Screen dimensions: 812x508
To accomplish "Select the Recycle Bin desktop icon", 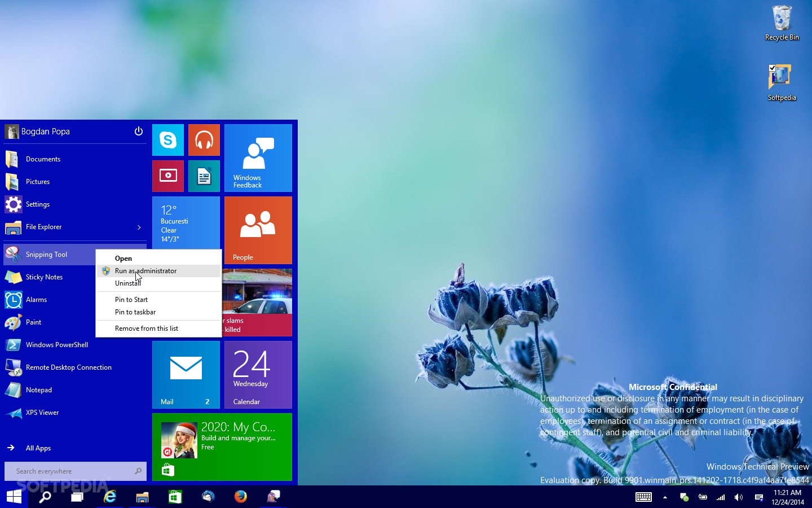I will 782,23.
